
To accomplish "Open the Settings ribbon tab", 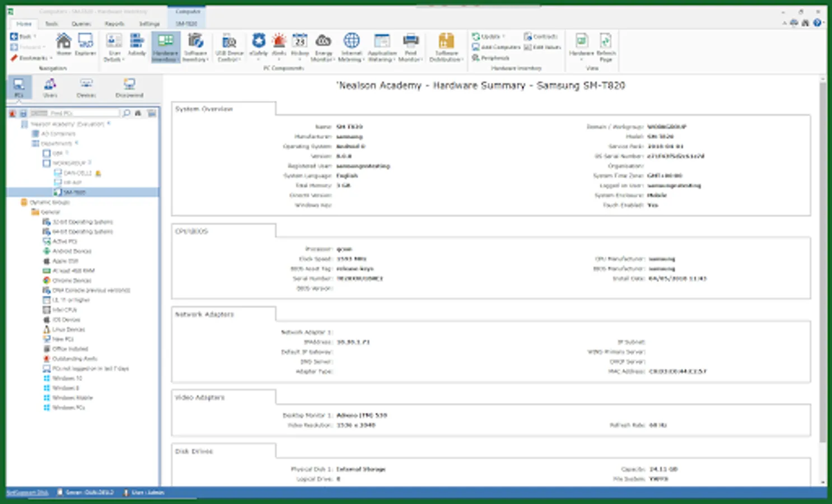I will pyautogui.click(x=149, y=24).
